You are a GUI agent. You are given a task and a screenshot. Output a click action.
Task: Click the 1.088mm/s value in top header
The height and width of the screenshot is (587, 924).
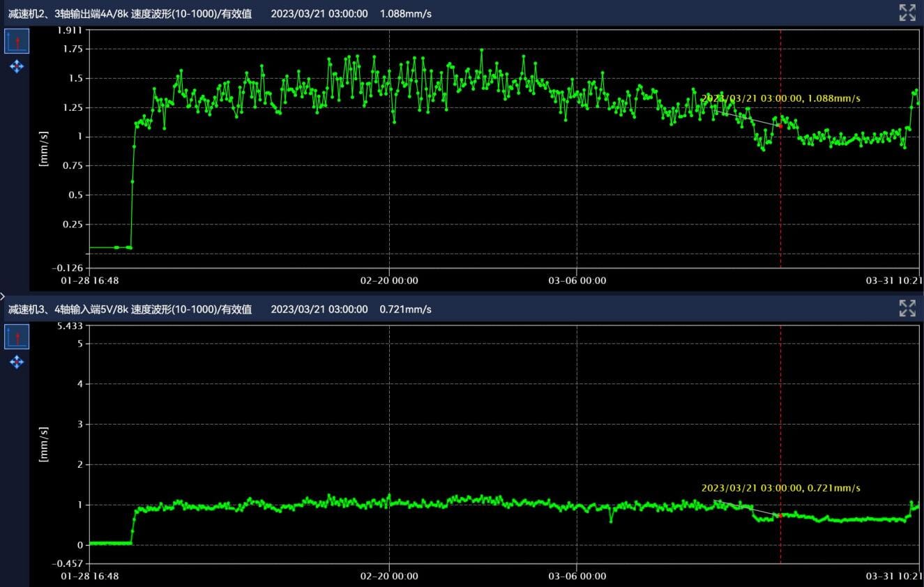pyautogui.click(x=405, y=13)
